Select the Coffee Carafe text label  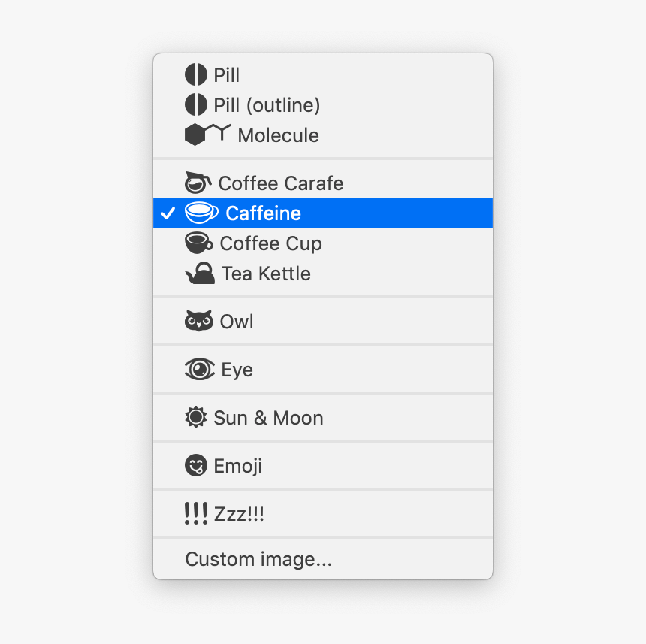pyautogui.click(x=280, y=183)
